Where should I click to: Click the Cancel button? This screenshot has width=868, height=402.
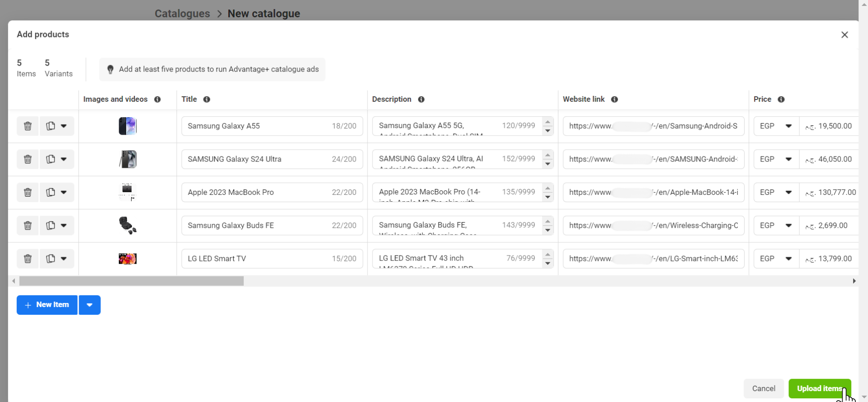[x=764, y=388]
